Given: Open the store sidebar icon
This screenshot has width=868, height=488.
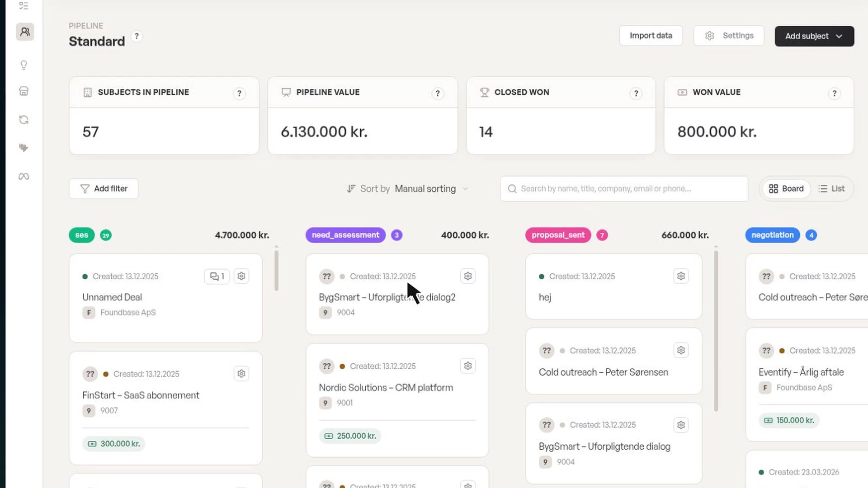Looking at the screenshot, I should click(24, 91).
